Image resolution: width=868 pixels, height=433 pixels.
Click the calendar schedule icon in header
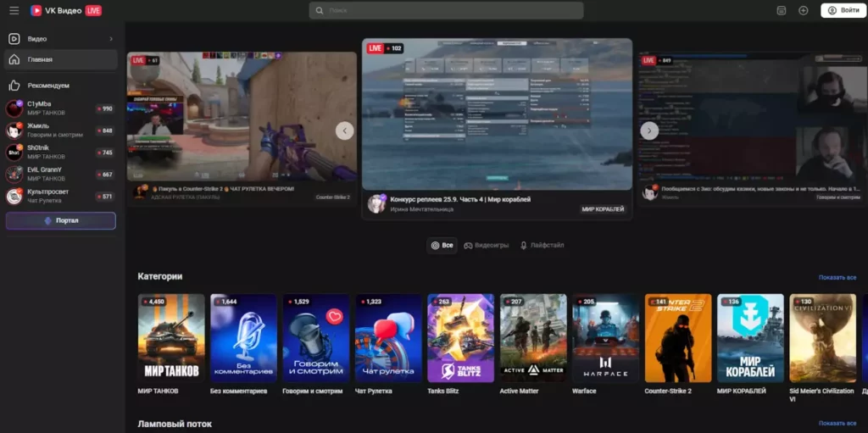pos(781,10)
